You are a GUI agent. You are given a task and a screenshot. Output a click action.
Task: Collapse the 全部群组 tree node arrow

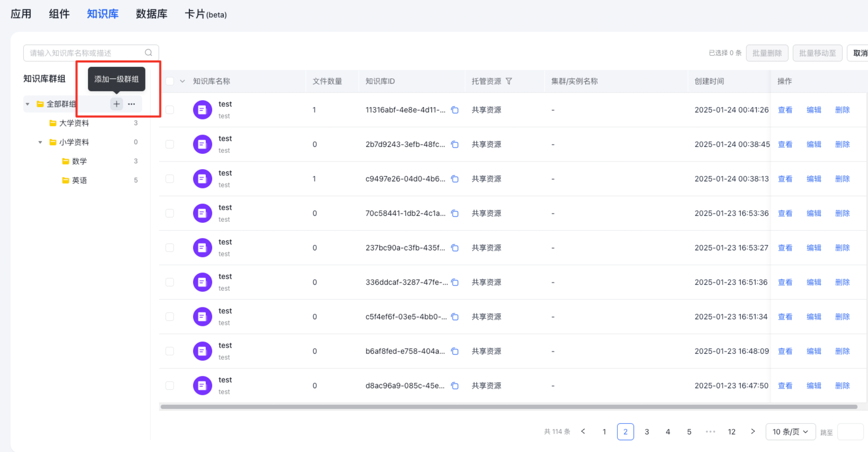(28, 104)
